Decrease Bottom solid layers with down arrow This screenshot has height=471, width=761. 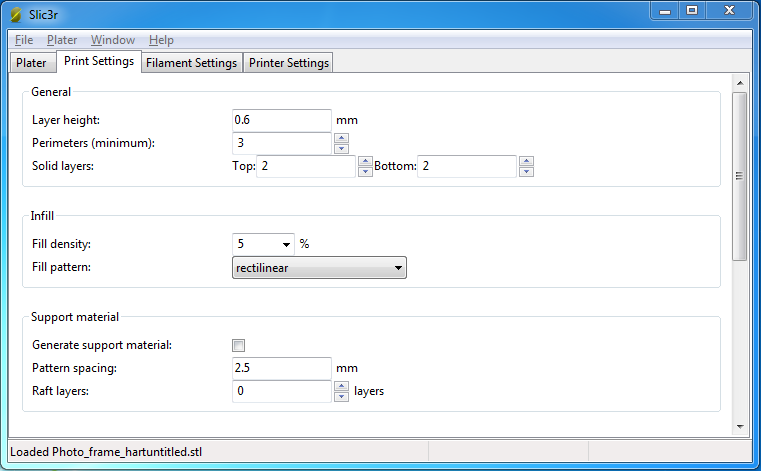point(526,172)
